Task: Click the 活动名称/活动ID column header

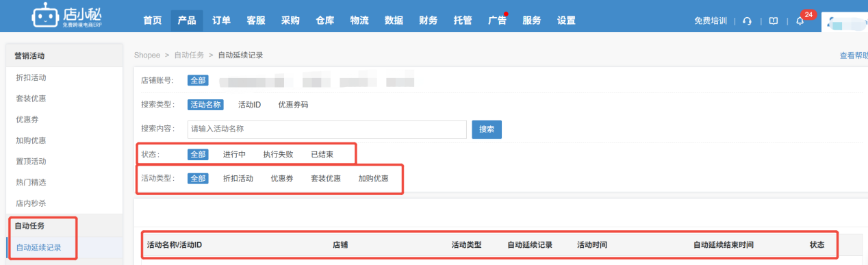Action: [x=175, y=244]
